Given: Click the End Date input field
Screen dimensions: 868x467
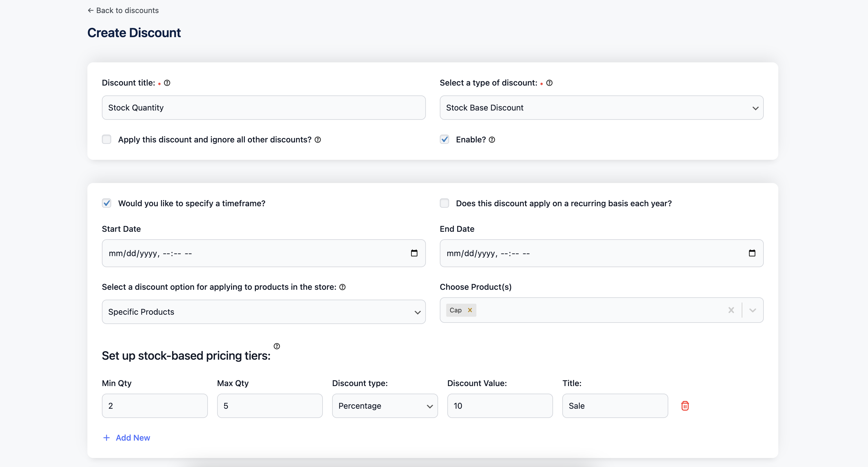Looking at the screenshot, I should 601,253.
